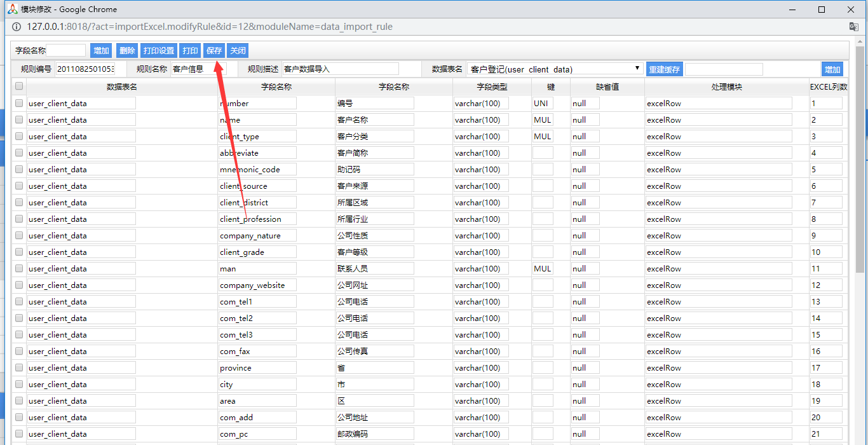
Task: Click the 保存 toolbar button
Action: [x=214, y=51]
